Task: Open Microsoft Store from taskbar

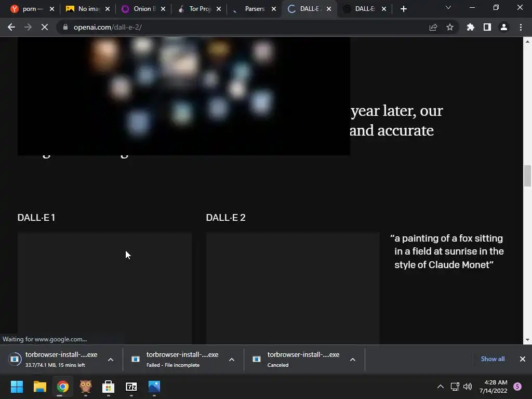Action: (108, 387)
